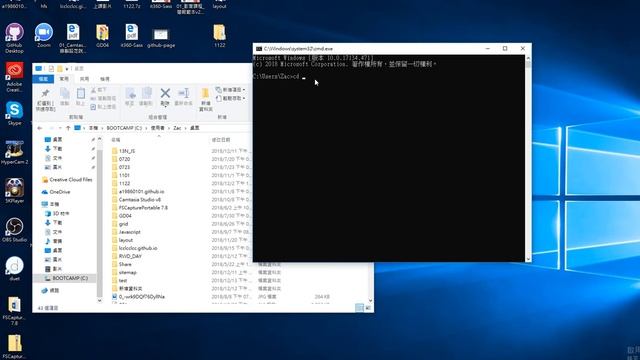Open the recent locations dropdown arrow
Image resolution: width=640 pixels, height=360 pixels.
(60, 128)
